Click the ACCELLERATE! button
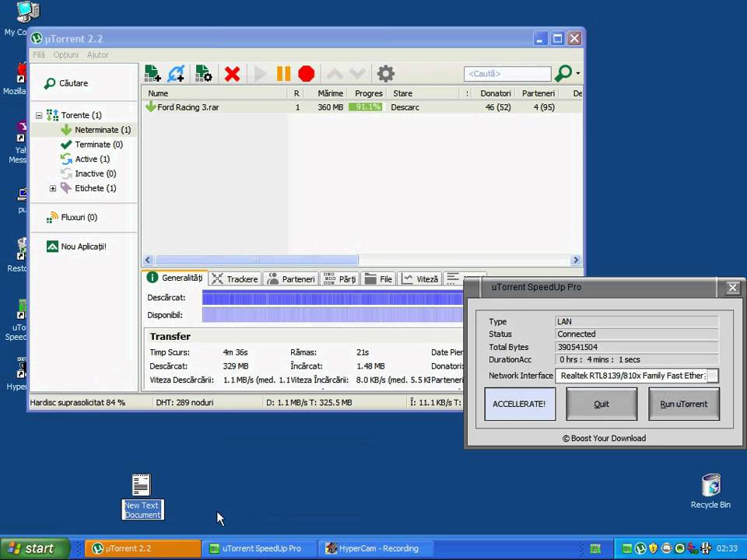Image resolution: width=747 pixels, height=560 pixels. pyautogui.click(x=520, y=404)
